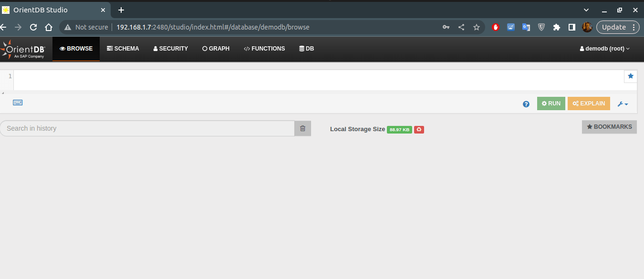
Task: Focus the Search in history field
Action: pos(147,128)
